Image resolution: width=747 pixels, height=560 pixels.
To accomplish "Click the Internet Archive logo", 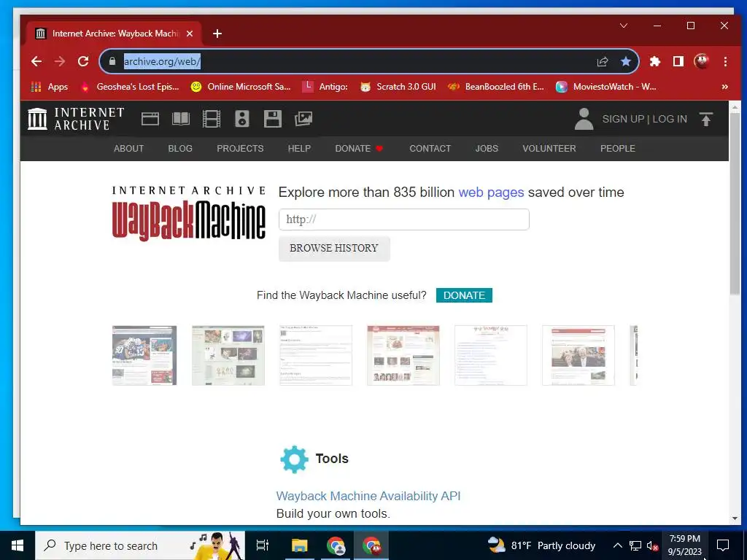I will tap(76, 119).
